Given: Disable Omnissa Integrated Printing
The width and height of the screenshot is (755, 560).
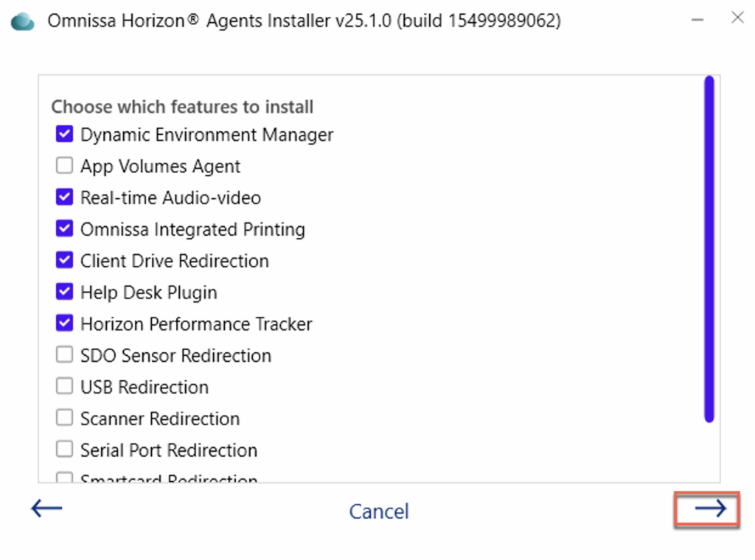Looking at the screenshot, I should pos(65,229).
